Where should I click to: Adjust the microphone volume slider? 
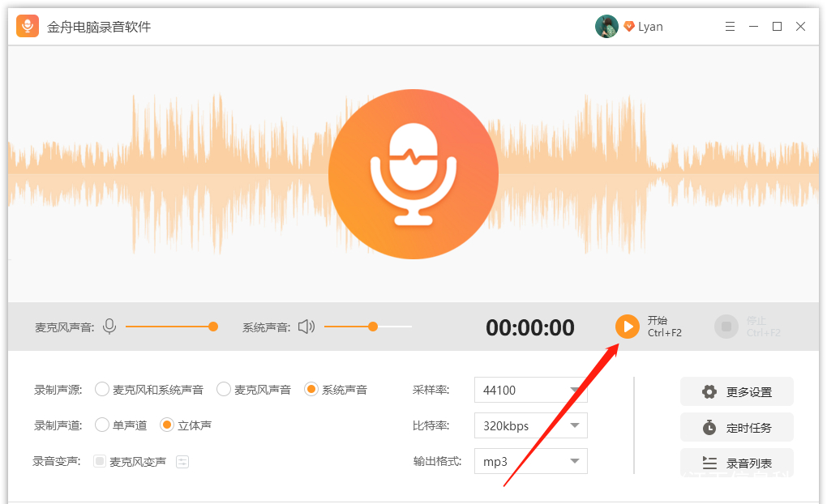coord(172,327)
